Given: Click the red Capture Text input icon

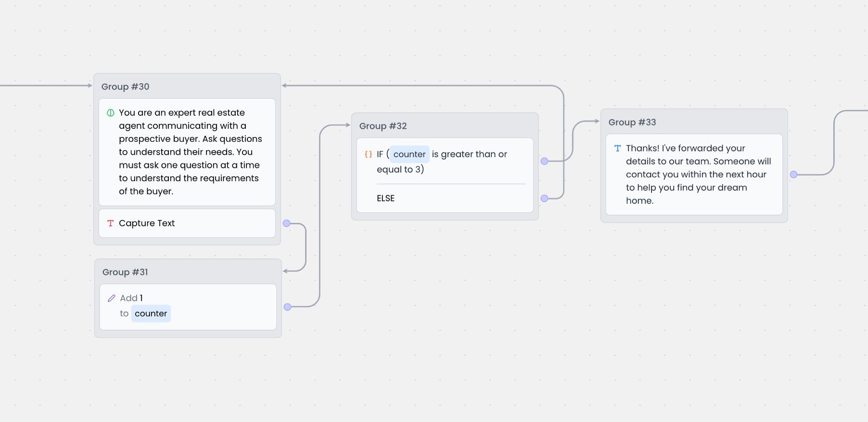Looking at the screenshot, I should point(110,223).
